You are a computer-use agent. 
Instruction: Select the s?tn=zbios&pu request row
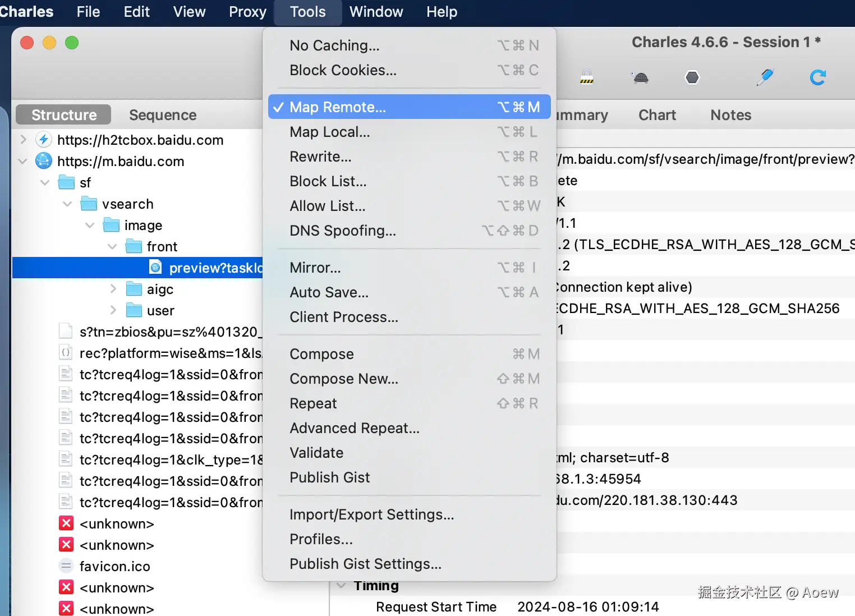137,332
